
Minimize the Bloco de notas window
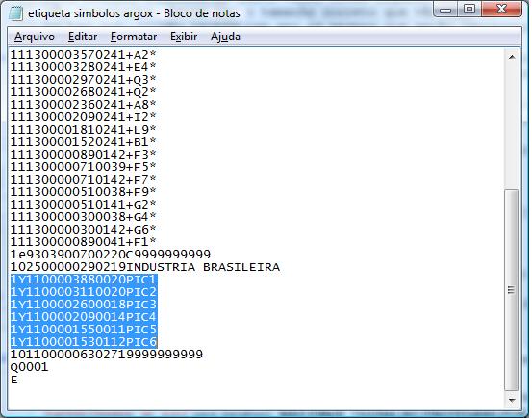[x=445, y=10]
